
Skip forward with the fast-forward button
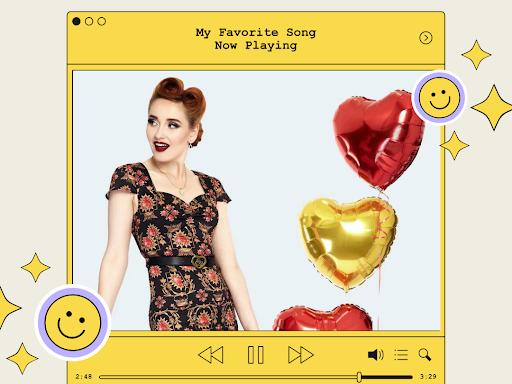301,355
